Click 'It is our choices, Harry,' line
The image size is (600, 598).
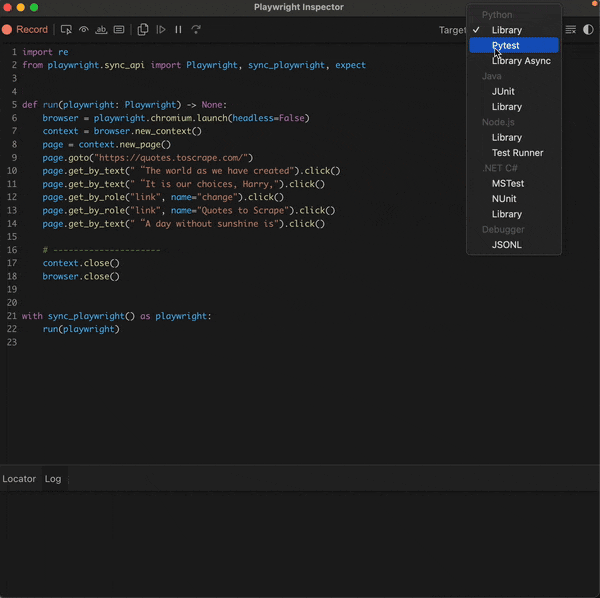pos(184,184)
